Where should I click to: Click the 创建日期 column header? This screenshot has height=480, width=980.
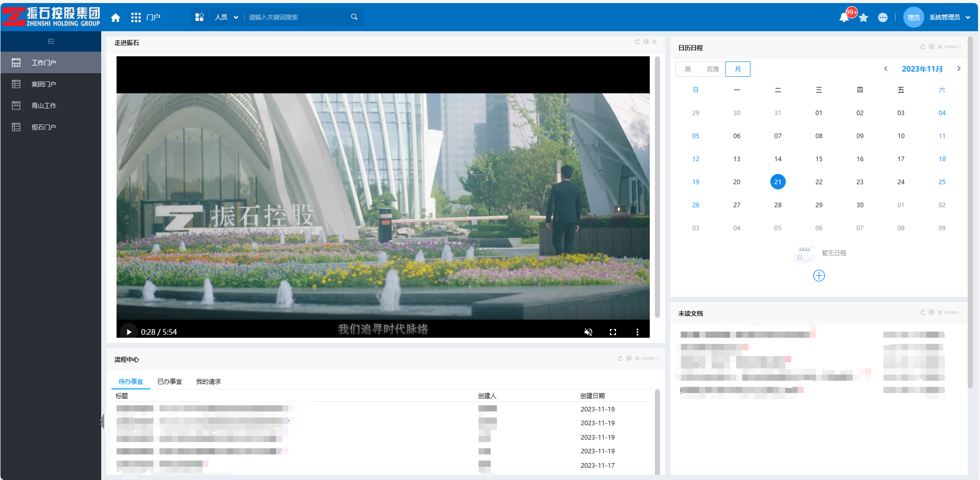(x=592, y=396)
